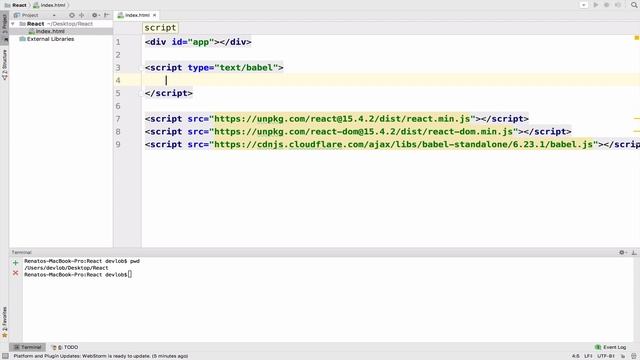Image resolution: width=640 pixels, height=360 pixels.
Task: Hide the Terminal panel
Action: click(x=634, y=253)
